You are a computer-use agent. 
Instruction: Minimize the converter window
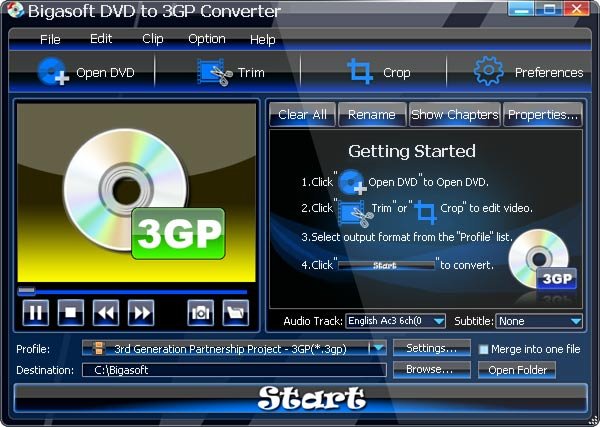click(x=521, y=9)
